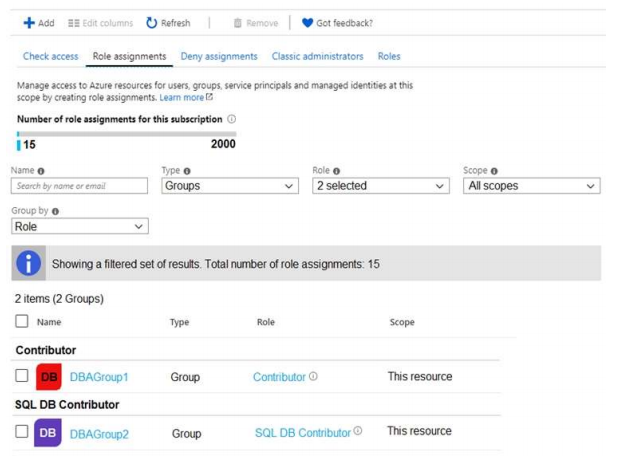This screenshot has width=623, height=475.
Task: Click the Remove label
Action: 262,23
